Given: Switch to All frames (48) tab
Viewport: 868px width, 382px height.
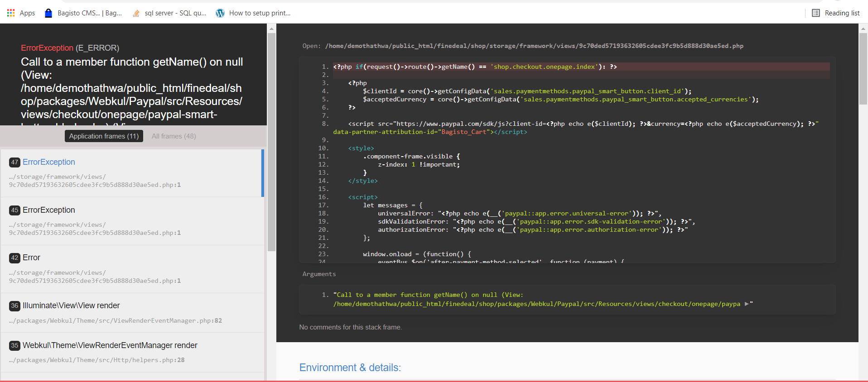Looking at the screenshot, I should pyautogui.click(x=174, y=136).
